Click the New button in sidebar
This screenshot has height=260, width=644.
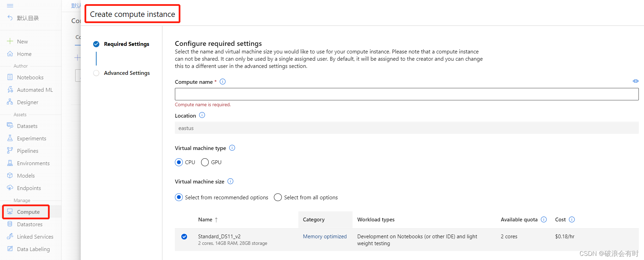(22, 41)
